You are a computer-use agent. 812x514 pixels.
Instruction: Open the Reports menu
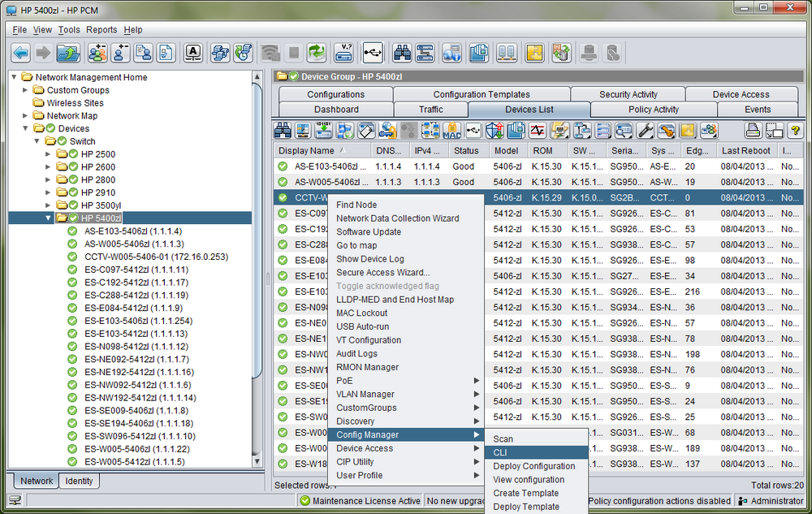(x=101, y=29)
